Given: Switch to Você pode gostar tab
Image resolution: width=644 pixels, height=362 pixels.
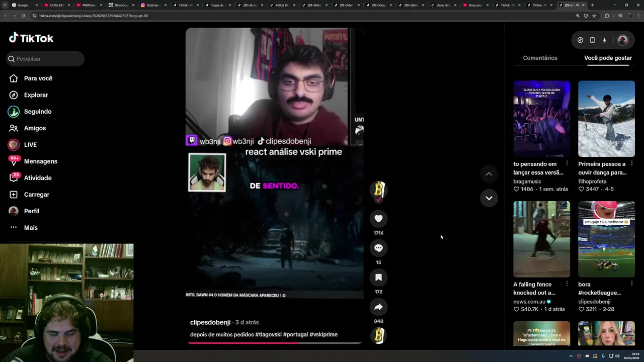Looking at the screenshot, I should (x=608, y=58).
